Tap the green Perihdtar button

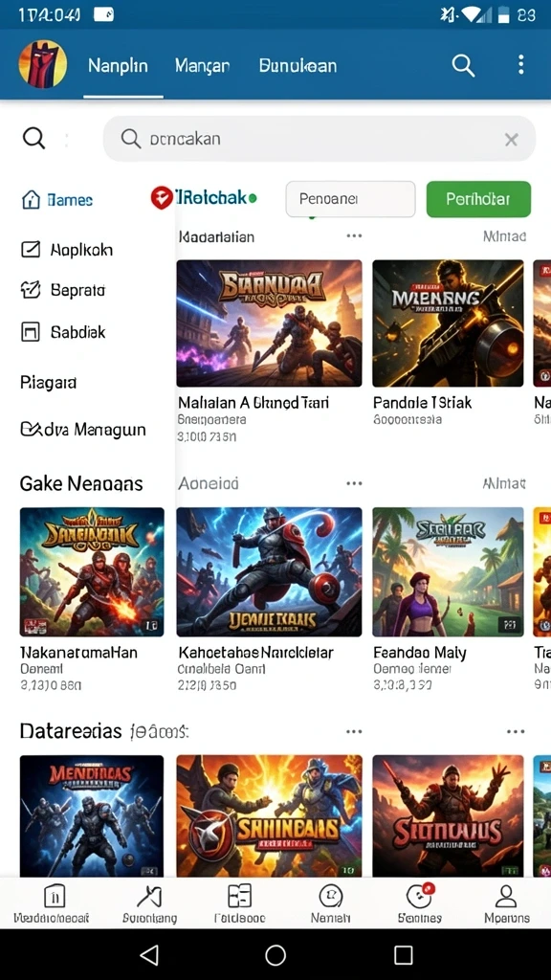(x=478, y=199)
